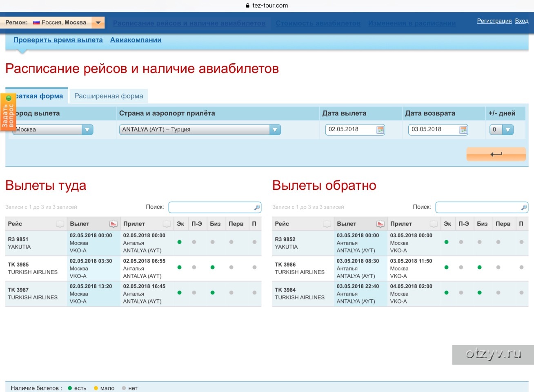Click the orange Задать вопрос side button
This screenshot has height=392, width=534.
coord(8,112)
